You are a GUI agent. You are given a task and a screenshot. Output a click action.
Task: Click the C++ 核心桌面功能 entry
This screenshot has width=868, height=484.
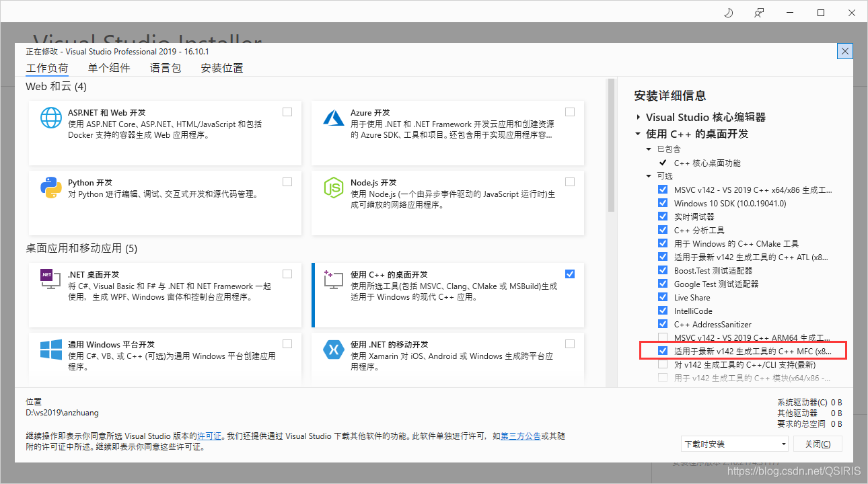click(707, 163)
